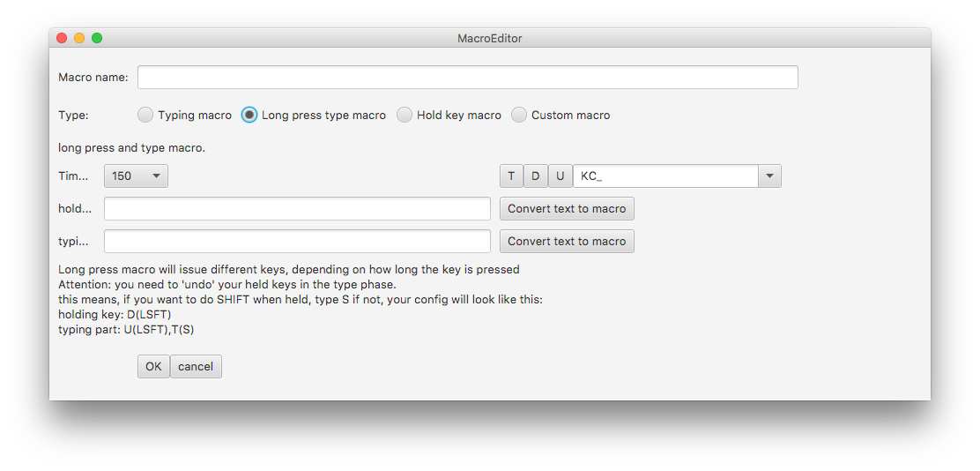Maximize the MacroEditor window with green button
This screenshot has width=980, height=471.
pyautogui.click(x=97, y=38)
